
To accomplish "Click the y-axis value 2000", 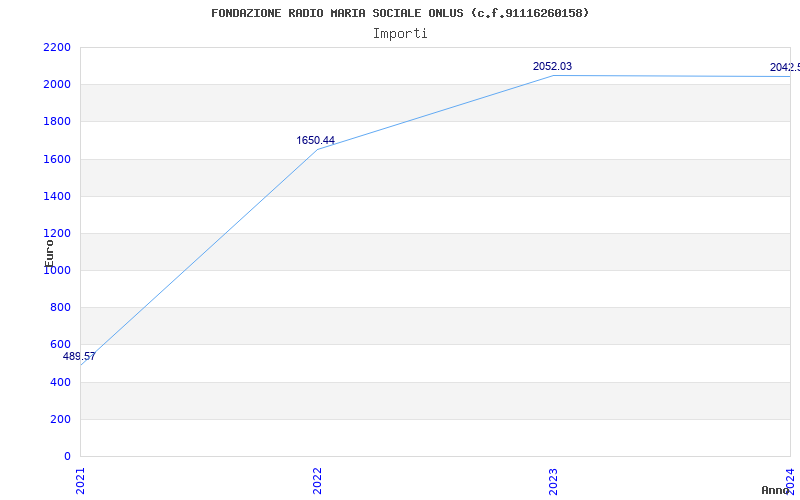I will 57,85.
